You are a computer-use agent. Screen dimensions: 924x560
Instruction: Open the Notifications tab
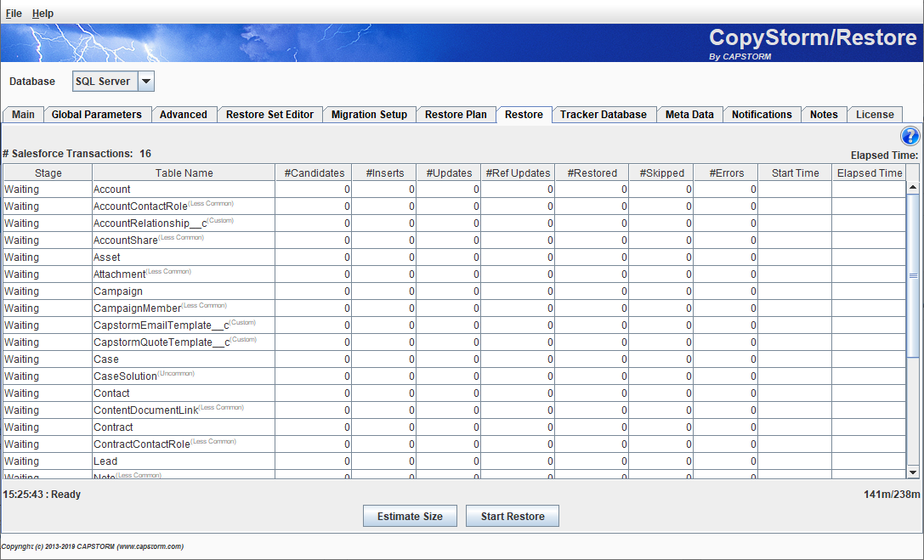pyautogui.click(x=762, y=114)
